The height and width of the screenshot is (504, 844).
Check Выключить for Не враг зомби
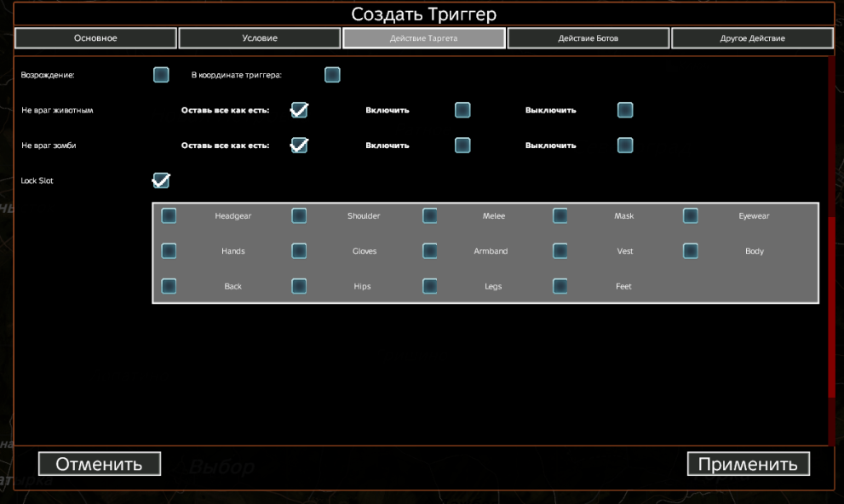625,145
